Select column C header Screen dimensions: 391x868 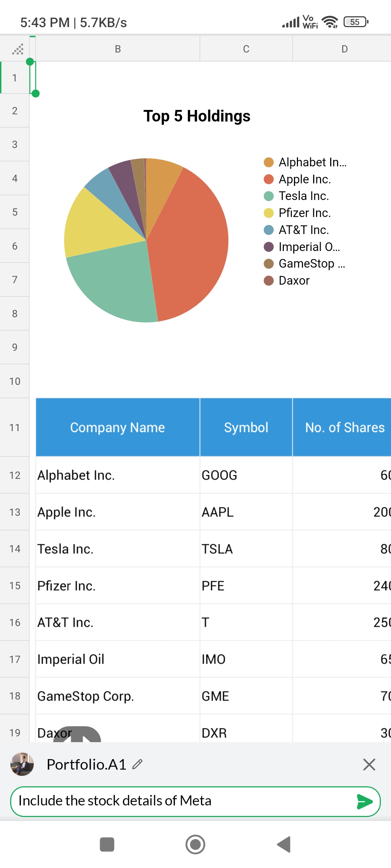click(246, 49)
